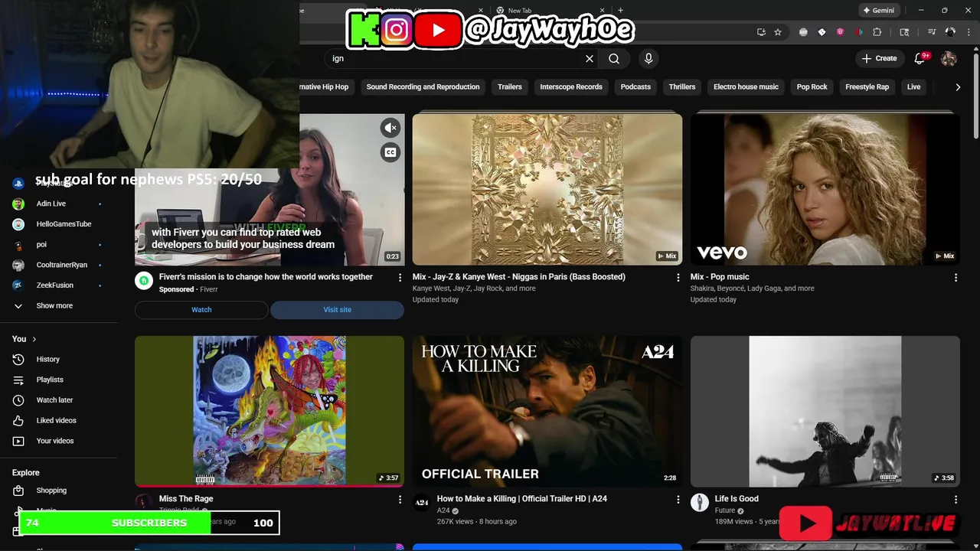Toggle captions on the Fiverr ad
980x551 pixels.
point(390,152)
